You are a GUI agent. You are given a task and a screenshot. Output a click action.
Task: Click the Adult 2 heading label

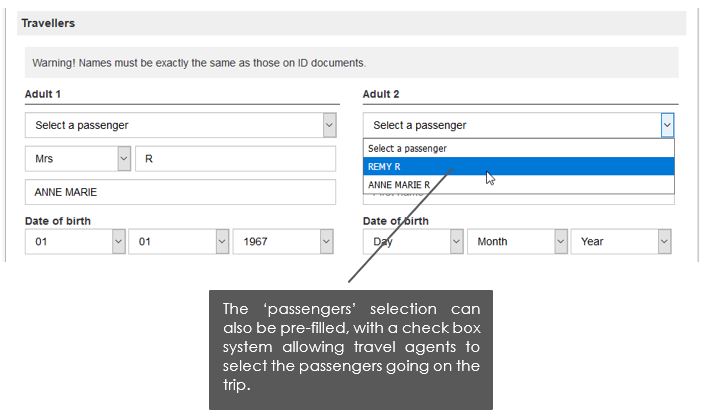(382, 94)
